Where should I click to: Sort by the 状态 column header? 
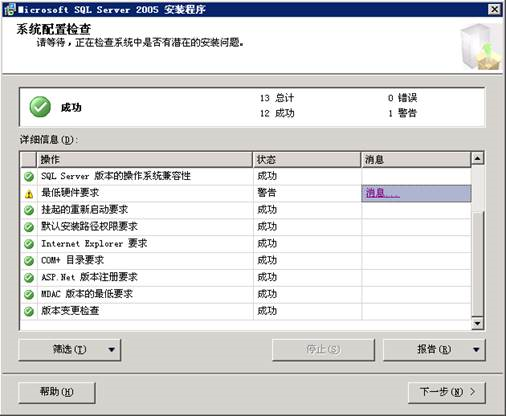(x=307, y=159)
